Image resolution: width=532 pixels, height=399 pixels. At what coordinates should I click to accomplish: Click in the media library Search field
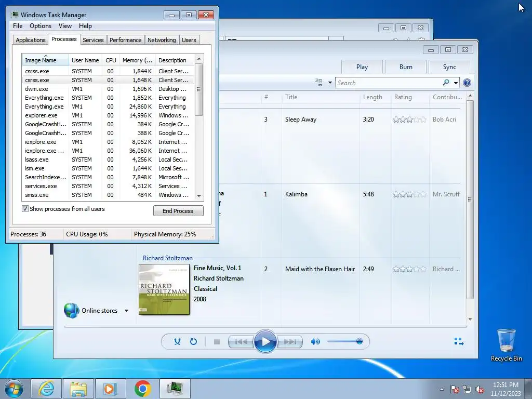pos(389,83)
